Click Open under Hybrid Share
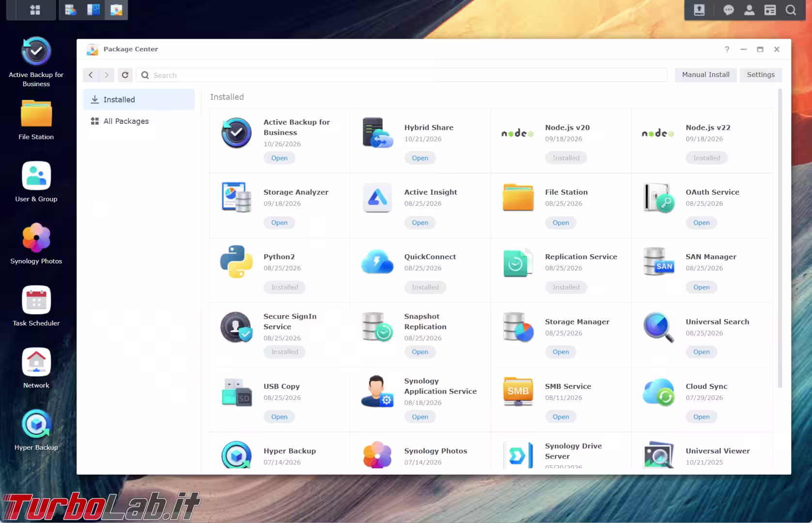The width and height of the screenshot is (812, 523). (x=420, y=158)
